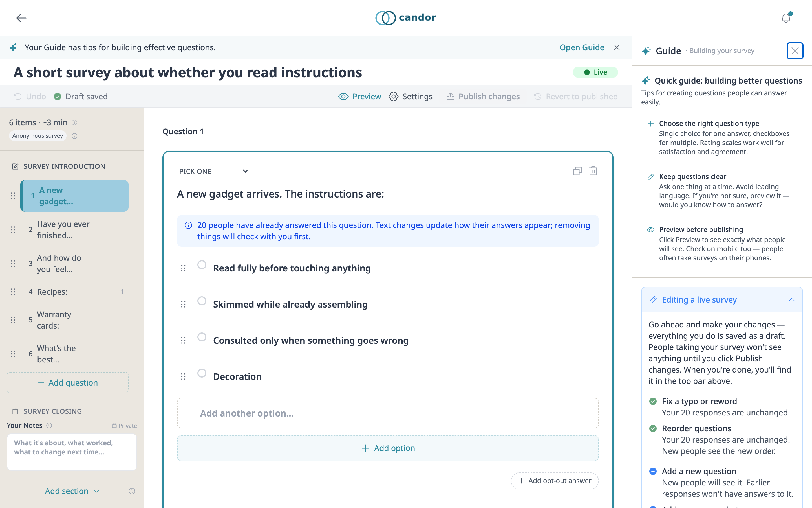
Task: Click the Survey Introduction edit icon
Action: click(x=15, y=166)
